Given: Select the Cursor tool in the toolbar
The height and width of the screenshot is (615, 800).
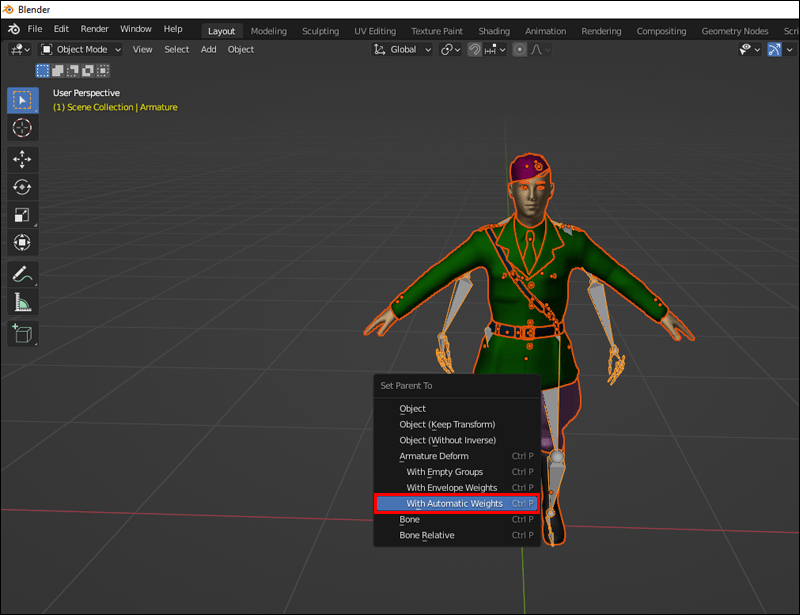Looking at the screenshot, I should (22, 128).
